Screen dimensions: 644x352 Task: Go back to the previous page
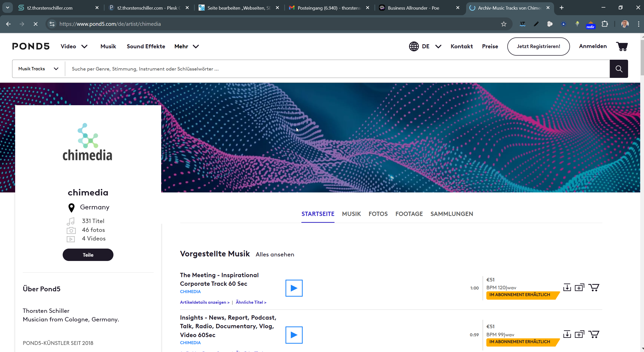coord(8,24)
